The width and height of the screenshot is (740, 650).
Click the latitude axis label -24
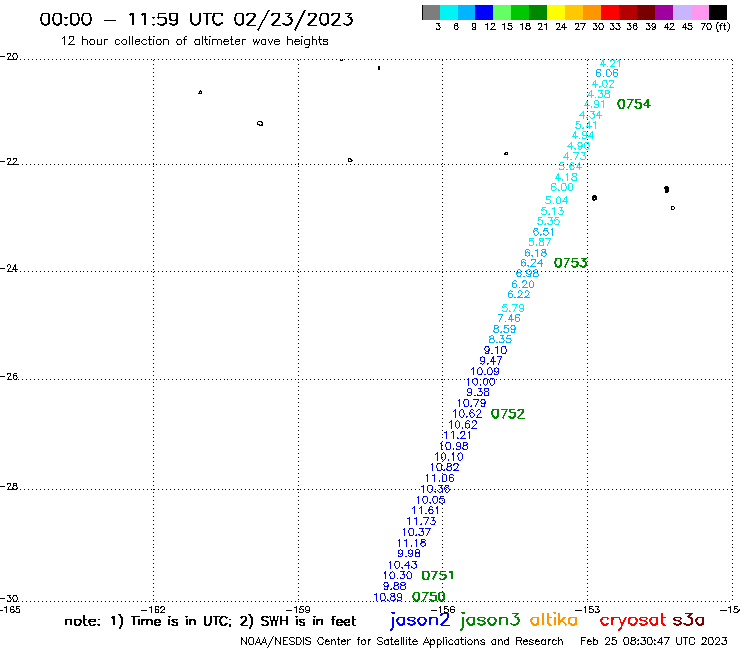[9, 268]
